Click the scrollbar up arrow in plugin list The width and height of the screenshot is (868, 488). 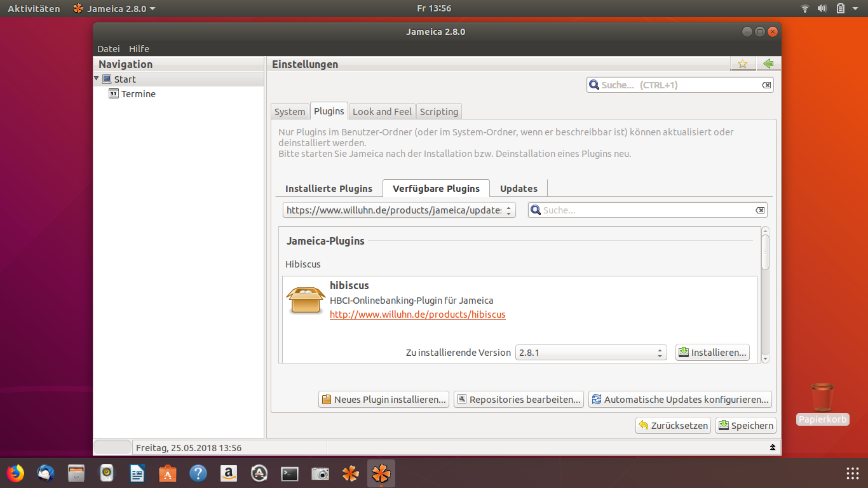[765, 231]
